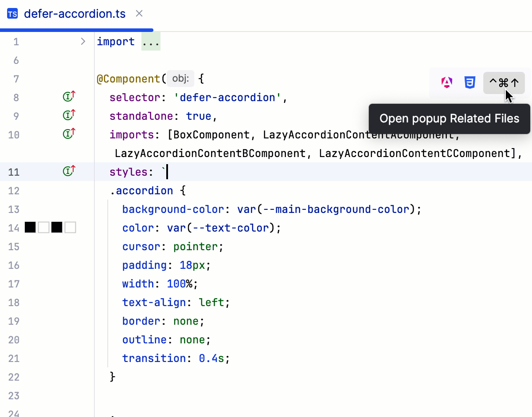Open the Related Files popup button
Viewport: 532px width, 417px height.
pos(504,83)
